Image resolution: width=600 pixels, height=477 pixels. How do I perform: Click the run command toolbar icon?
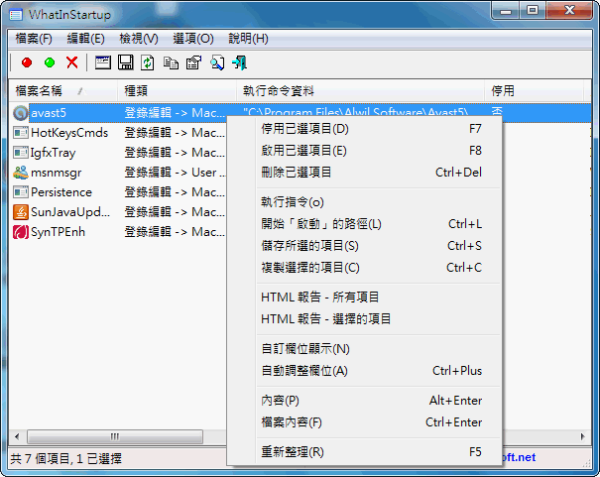coord(103,63)
